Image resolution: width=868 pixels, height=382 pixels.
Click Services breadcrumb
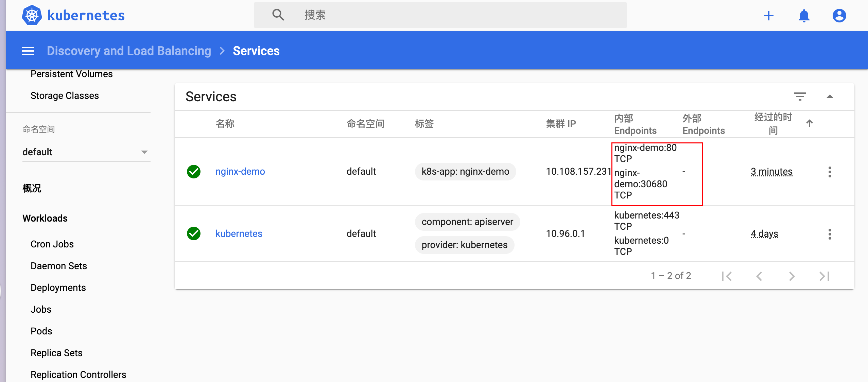click(256, 51)
